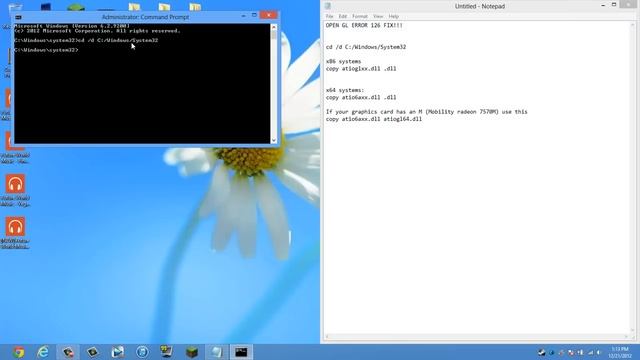The width and height of the screenshot is (640, 360).
Task: Click the Command Prompt title bar system icon
Action: click(18, 17)
